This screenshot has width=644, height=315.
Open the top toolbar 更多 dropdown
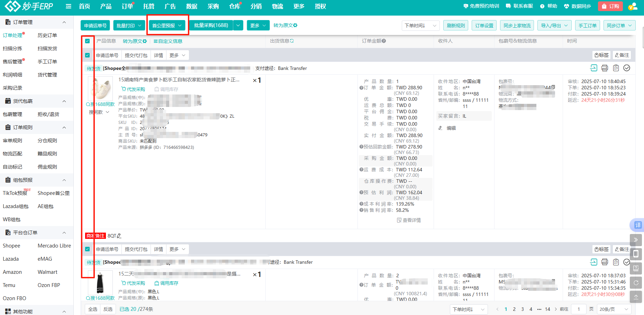(x=258, y=25)
